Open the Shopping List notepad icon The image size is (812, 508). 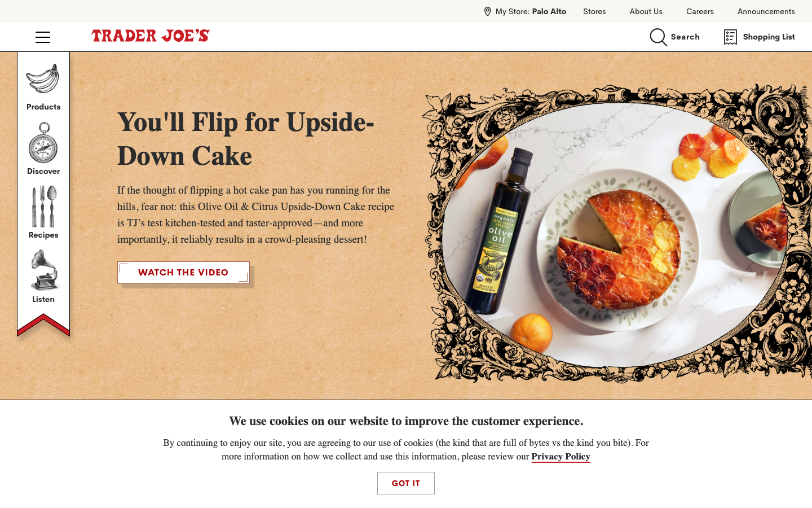730,37
